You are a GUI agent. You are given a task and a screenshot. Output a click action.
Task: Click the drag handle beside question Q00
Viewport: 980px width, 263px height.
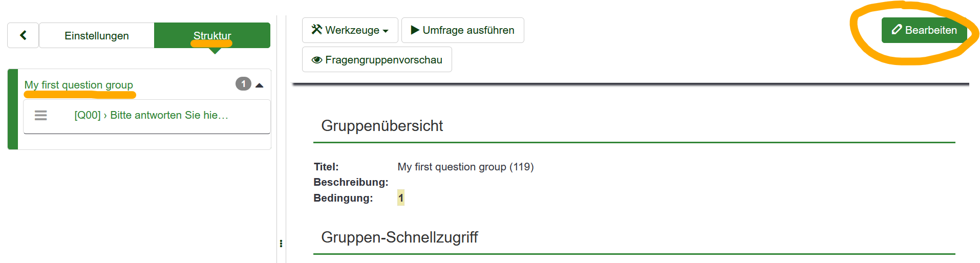(x=41, y=115)
